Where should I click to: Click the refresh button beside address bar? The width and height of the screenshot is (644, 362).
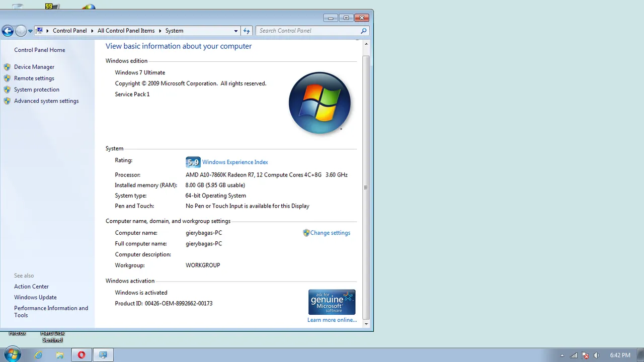click(247, 31)
